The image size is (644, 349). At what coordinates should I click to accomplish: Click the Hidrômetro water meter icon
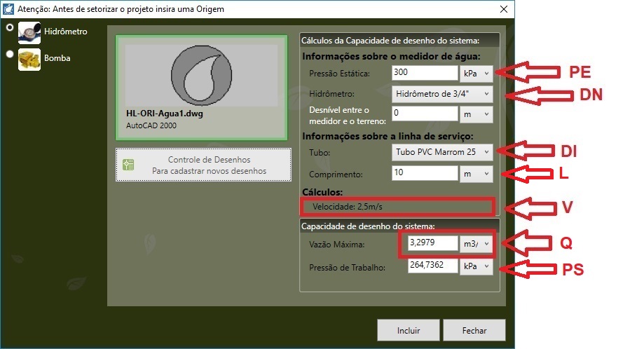point(29,32)
